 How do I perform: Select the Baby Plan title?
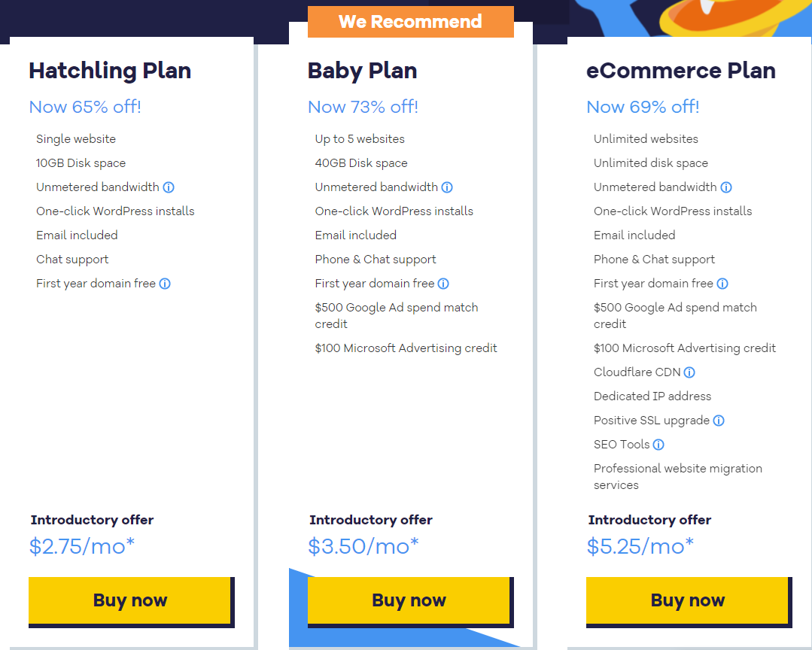tap(362, 71)
